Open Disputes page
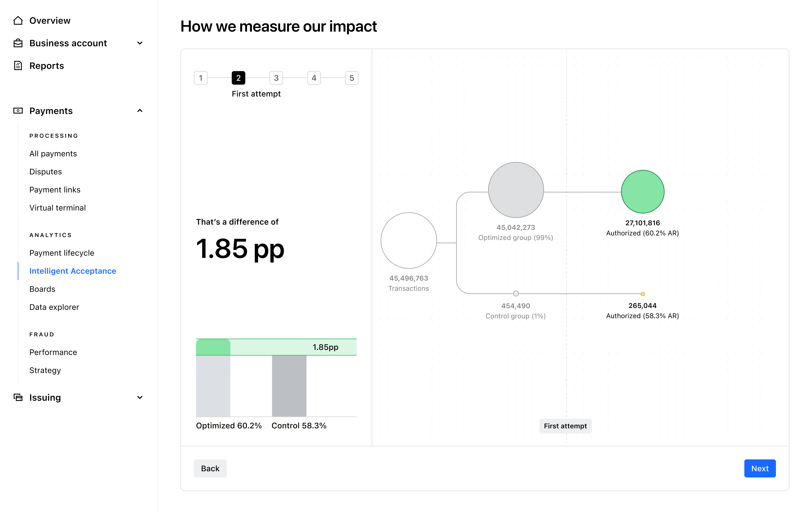The width and height of the screenshot is (812, 513). coord(46,172)
